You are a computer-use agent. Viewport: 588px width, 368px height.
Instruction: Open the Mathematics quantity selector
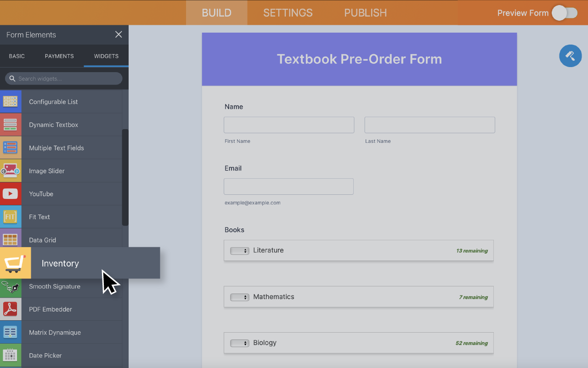(239, 297)
